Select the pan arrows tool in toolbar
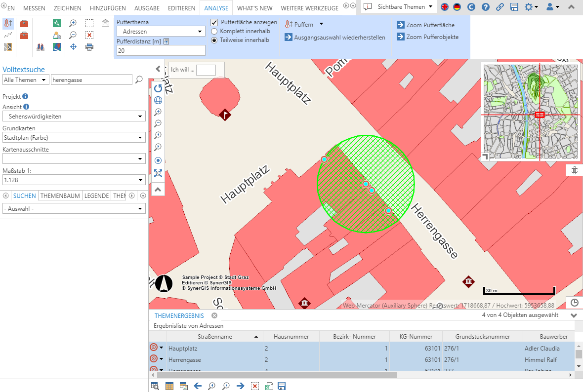Image resolution: width=583 pixels, height=392 pixels. tap(73, 47)
